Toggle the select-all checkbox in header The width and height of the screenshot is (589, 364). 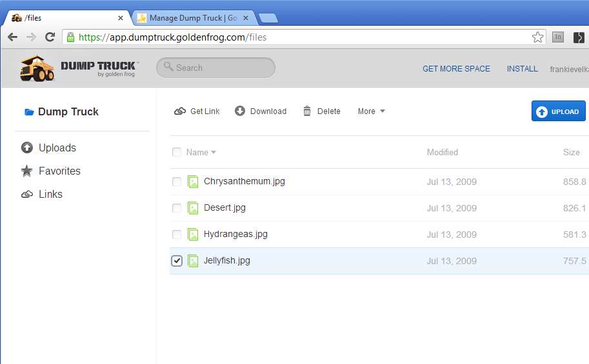pyautogui.click(x=177, y=152)
